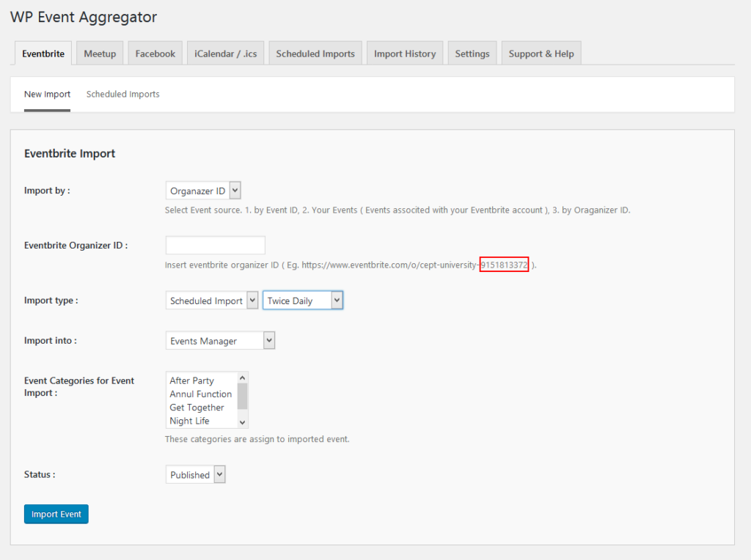The height and width of the screenshot is (560, 751).
Task: Open the Scheduled Imports tab
Action: tap(315, 52)
